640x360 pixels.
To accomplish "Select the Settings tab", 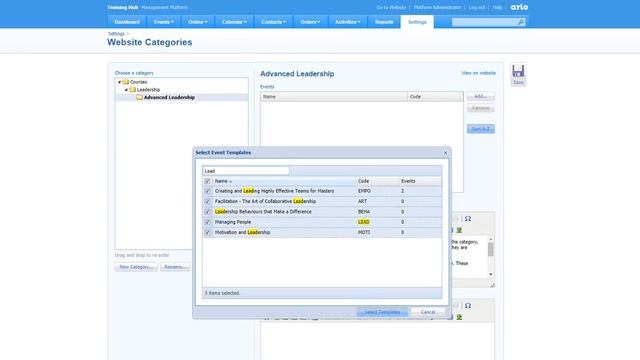I will 417,22.
